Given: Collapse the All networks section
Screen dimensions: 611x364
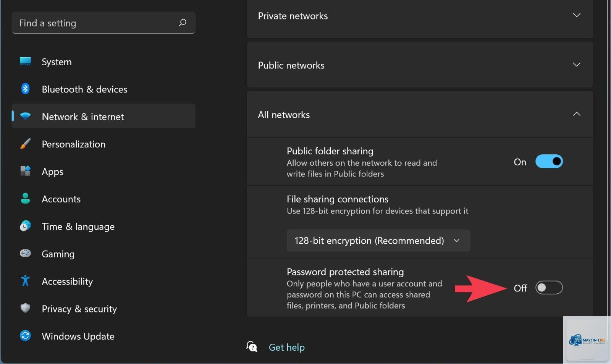Looking at the screenshot, I should coord(577,114).
